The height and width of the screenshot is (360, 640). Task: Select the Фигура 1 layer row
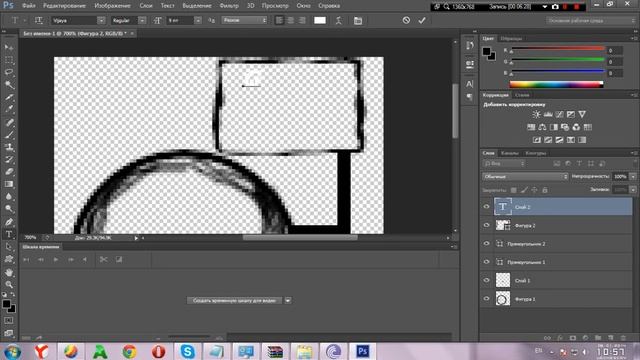coord(563,299)
